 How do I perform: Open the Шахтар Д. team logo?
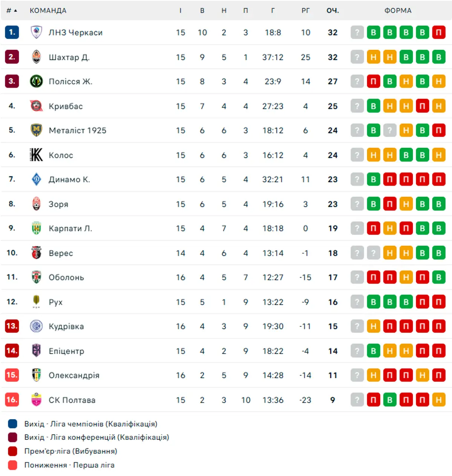[36, 57]
